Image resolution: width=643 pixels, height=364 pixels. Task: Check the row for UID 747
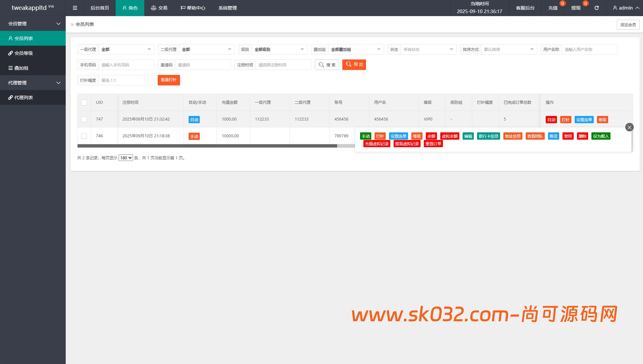click(84, 119)
